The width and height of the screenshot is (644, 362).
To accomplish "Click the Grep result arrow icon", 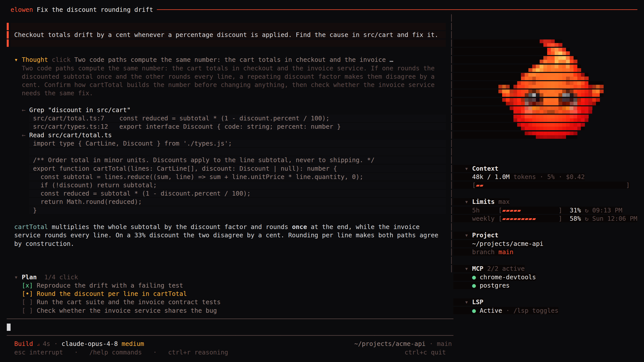I will (24, 110).
